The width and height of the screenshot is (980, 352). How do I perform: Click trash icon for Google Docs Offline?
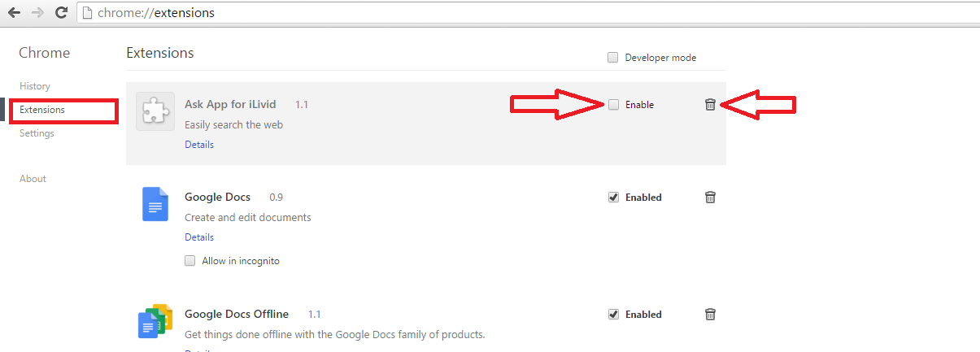710,314
